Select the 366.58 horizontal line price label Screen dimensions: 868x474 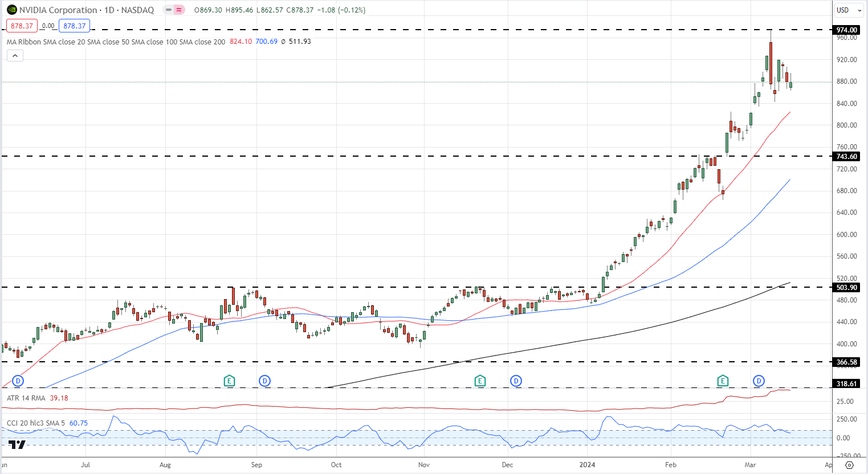pyautogui.click(x=846, y=362)
